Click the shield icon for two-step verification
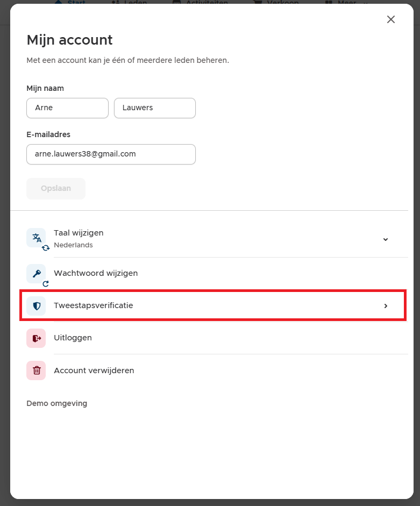Image resolution: width=420 pixels, height=506 pixels. point(36,305)
